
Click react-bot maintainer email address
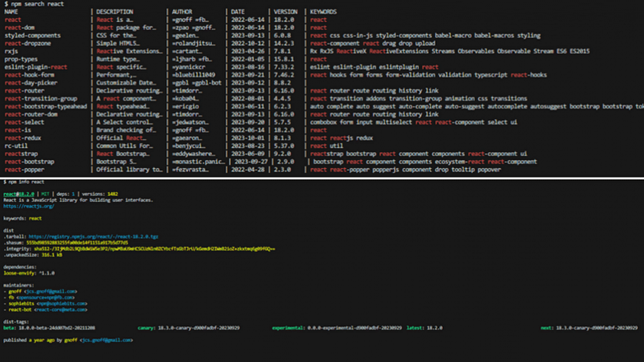pos(61,309)
